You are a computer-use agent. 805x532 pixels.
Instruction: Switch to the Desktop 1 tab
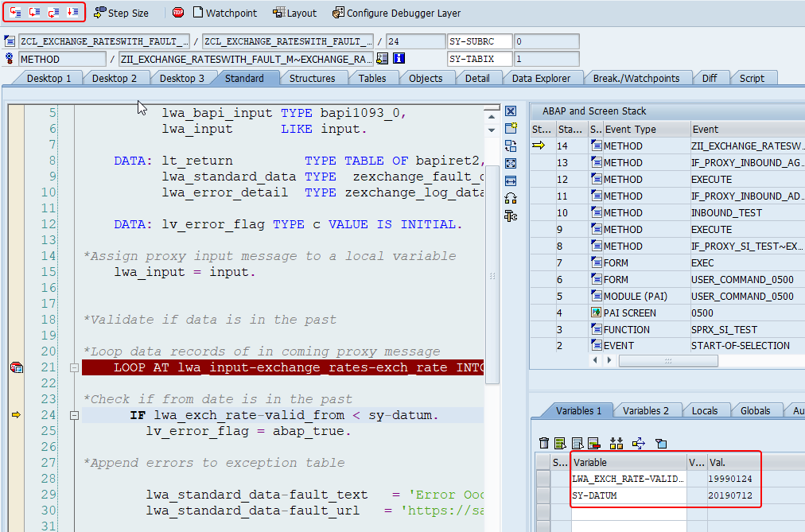pos(49,78)
